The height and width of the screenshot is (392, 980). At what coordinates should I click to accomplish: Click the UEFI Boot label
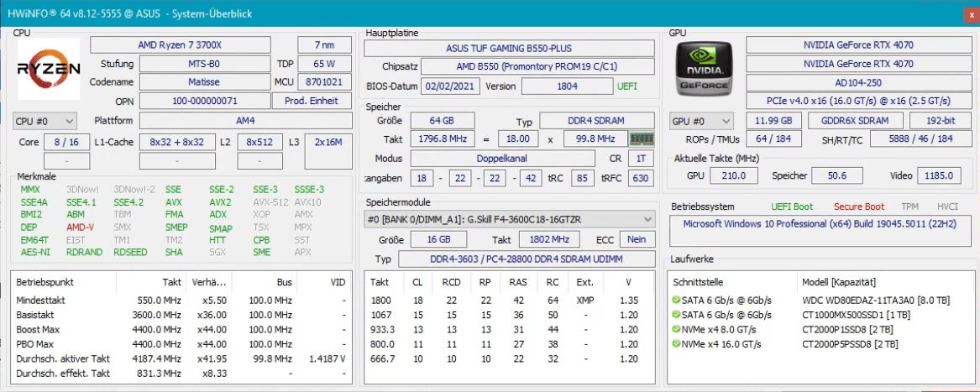click(793, 206)
